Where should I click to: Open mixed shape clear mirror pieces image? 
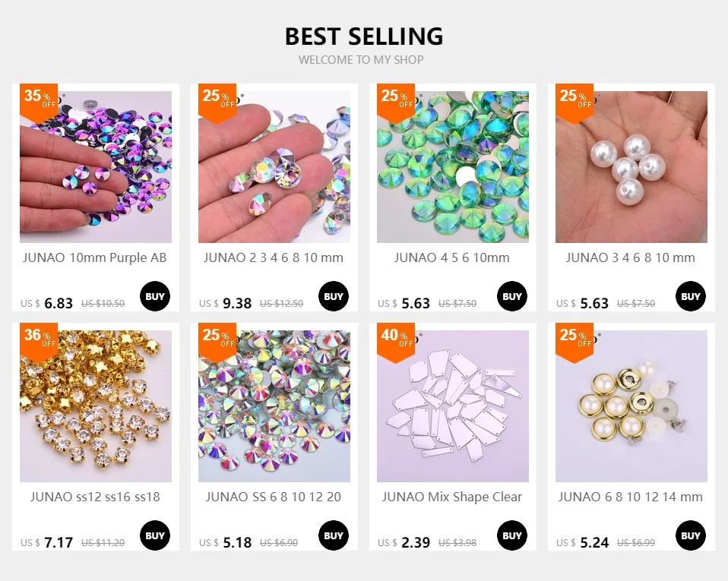[453, 406]
